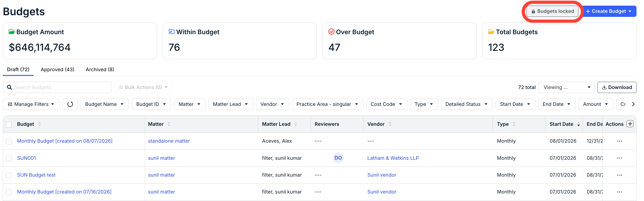
Task: Switch to the Archived (8) tab
Action: pyautogui.click(x=100, y=70)
